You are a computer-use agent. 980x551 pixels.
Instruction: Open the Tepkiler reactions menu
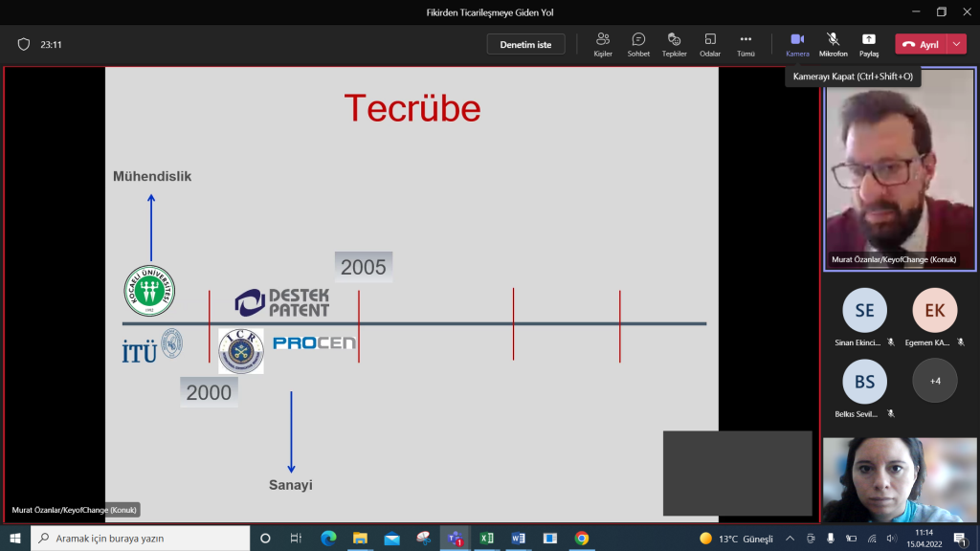[x=675, y=44]
